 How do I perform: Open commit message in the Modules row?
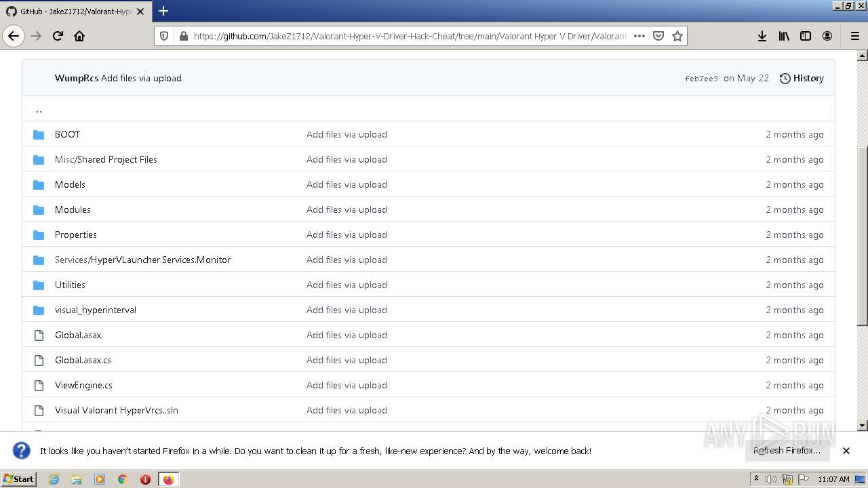tap(347, 209)
